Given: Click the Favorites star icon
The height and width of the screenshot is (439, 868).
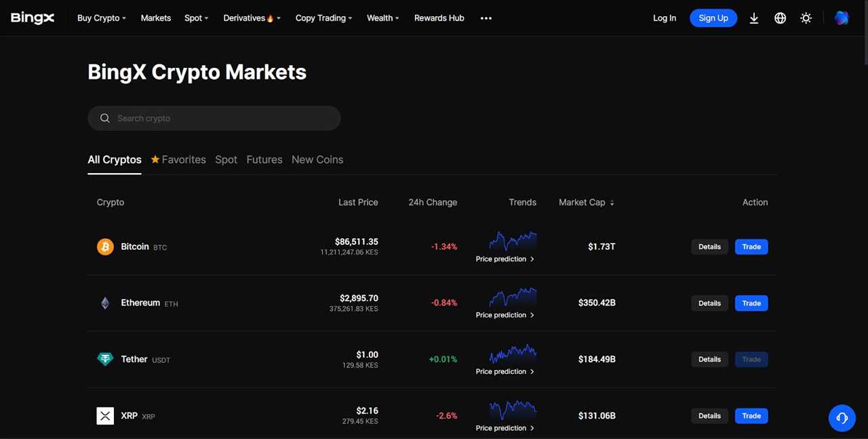Looking at the screenshot, I should click(x=155, y=159).
